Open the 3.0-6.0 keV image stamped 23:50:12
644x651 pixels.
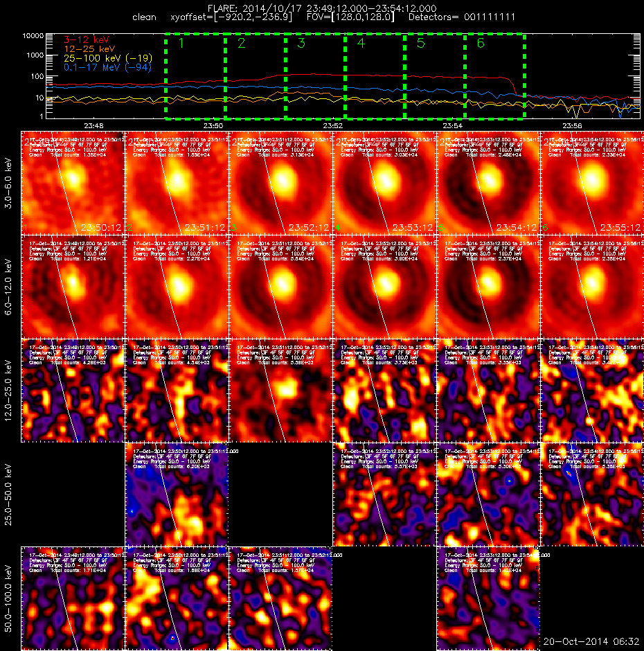click(x=73, y=183)
